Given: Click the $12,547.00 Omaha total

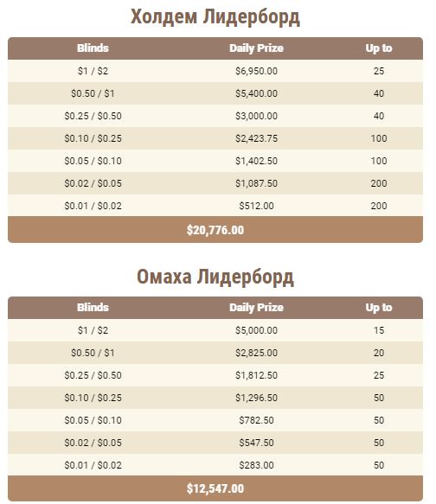Looking at the screenshot, I should [215, 489].
